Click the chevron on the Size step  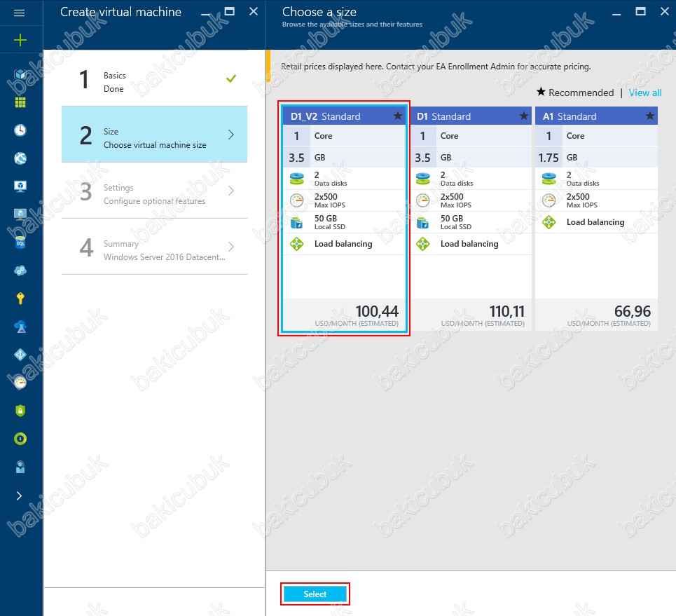[231, 135]
